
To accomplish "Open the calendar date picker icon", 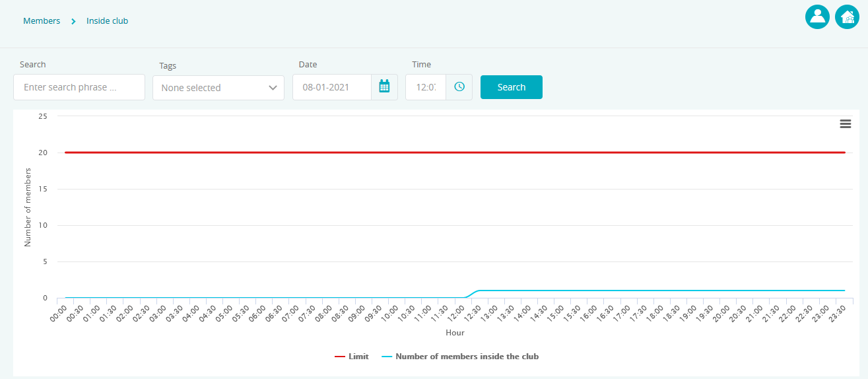I will click(384, 86).
